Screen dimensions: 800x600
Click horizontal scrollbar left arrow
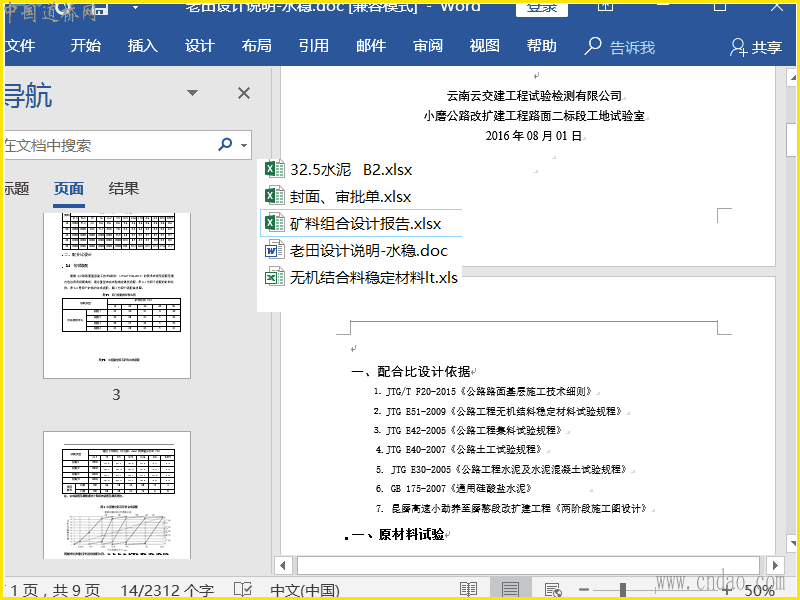[283, 565]
